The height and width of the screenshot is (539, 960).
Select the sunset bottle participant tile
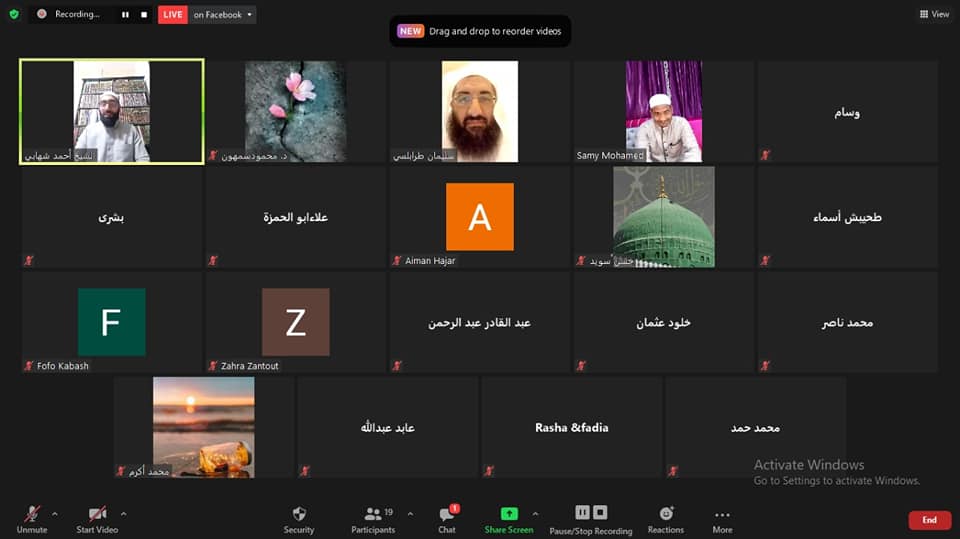click(x=204, y=428)
